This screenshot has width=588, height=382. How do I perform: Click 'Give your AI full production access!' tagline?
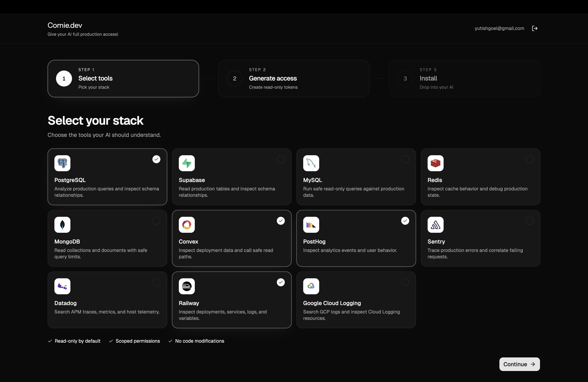click(83, 34)
